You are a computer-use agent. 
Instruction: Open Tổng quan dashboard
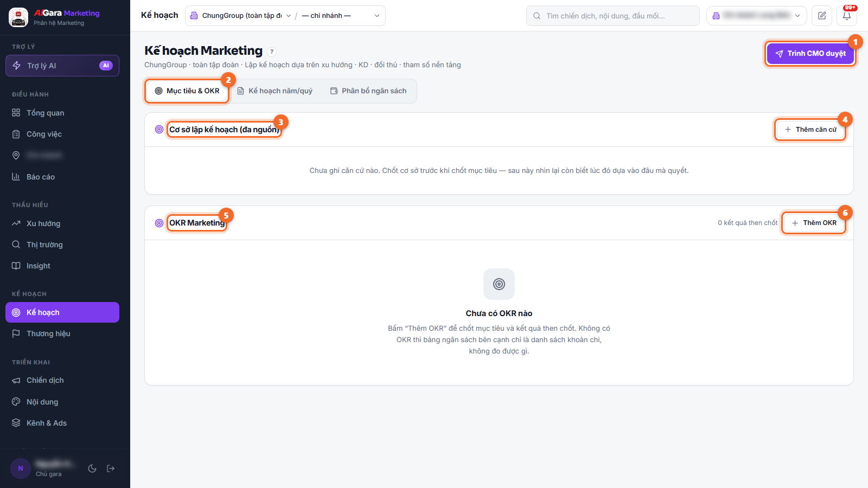(62, 113)
